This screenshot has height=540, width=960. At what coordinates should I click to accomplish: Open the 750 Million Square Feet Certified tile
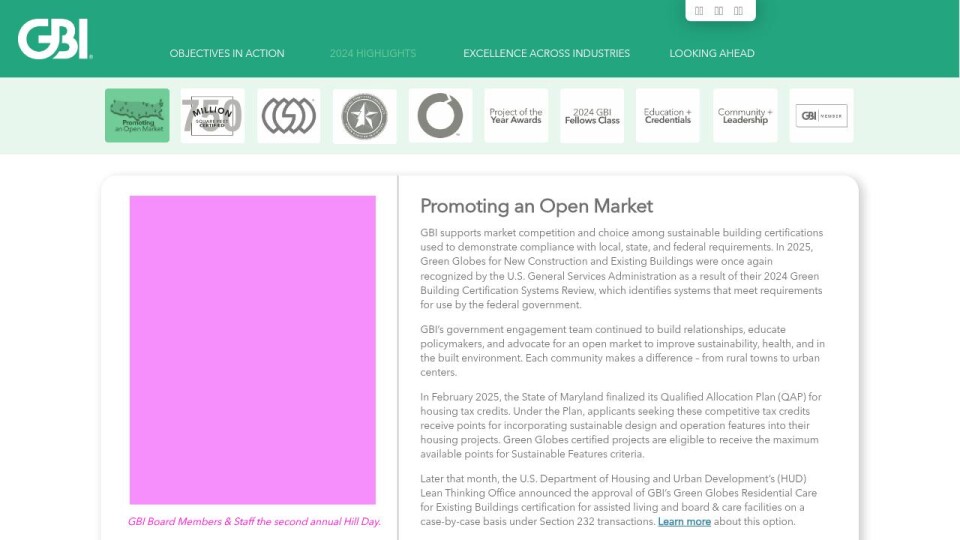[213, 116]
